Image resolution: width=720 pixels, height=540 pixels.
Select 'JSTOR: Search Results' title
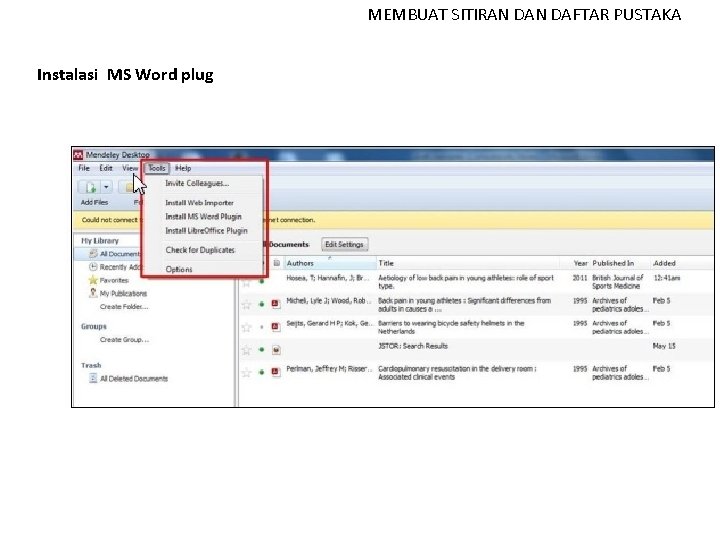click(412, 346)
